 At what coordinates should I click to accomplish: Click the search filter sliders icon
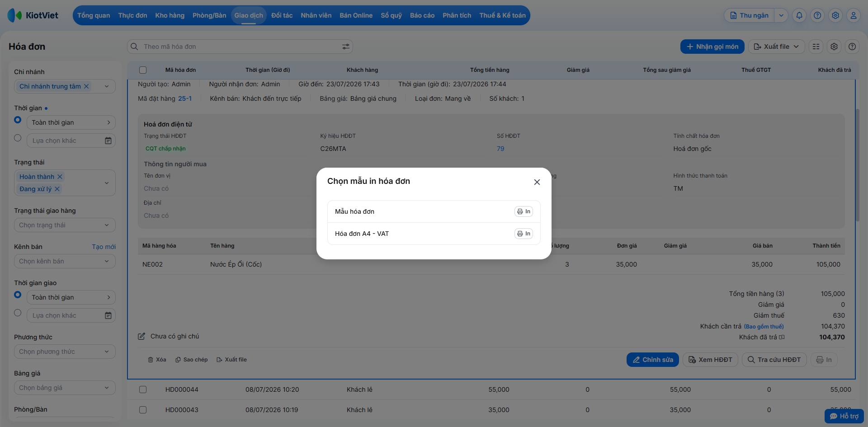(x=346, y=47)
